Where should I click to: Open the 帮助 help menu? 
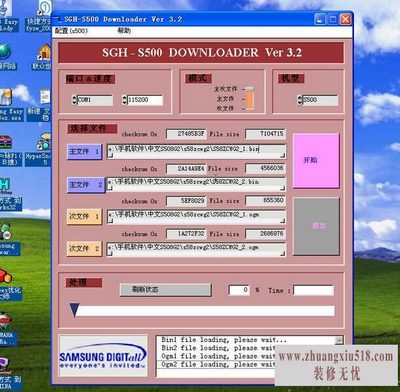(124, 30)
